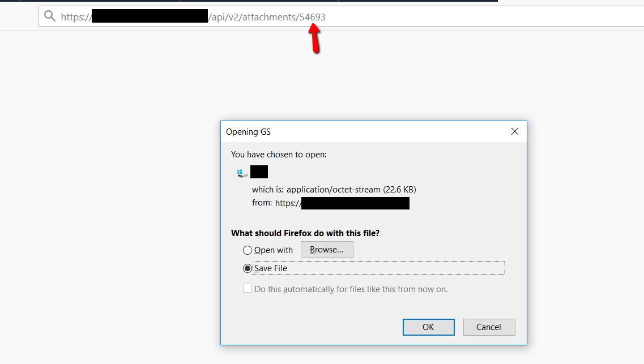
Task: Click the 'What should Firefox do' heading
Action: pos(305,233)
